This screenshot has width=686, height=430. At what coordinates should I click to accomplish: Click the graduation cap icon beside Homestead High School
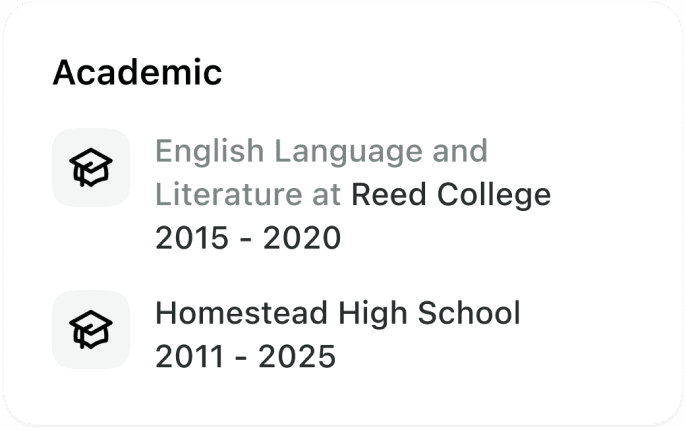point(91,329)
